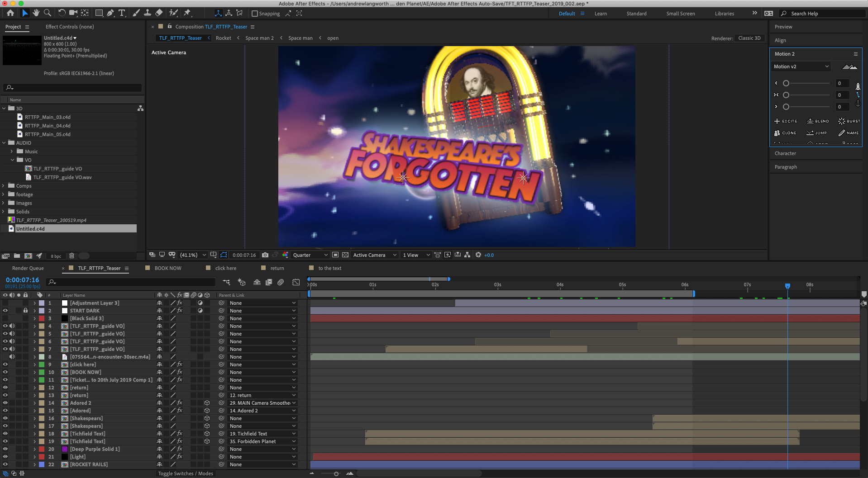Click the Graph Editor icon in timeline
The image size is (868, 478).
296,282
